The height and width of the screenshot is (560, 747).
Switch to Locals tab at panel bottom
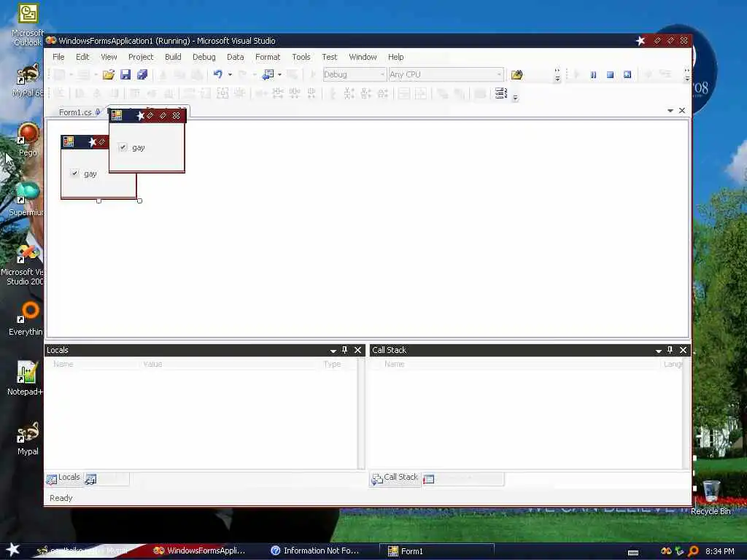64,478
